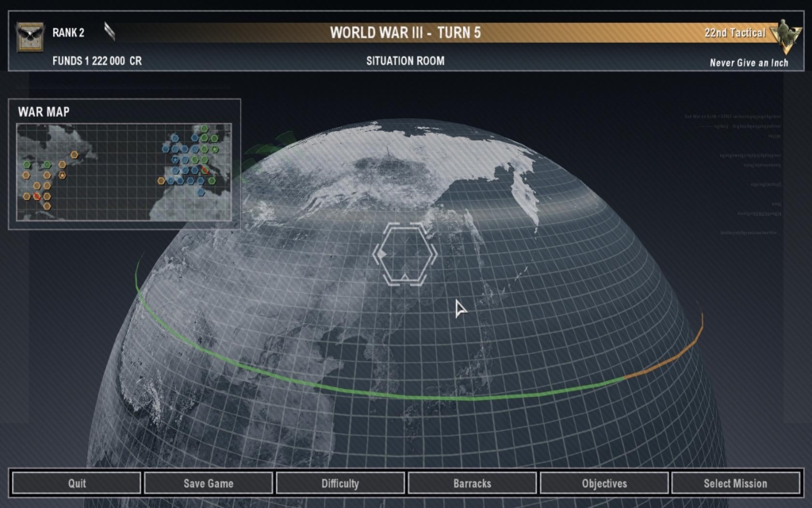Open the Barracks screen
The image size is (812, 508).
(473, 483)
